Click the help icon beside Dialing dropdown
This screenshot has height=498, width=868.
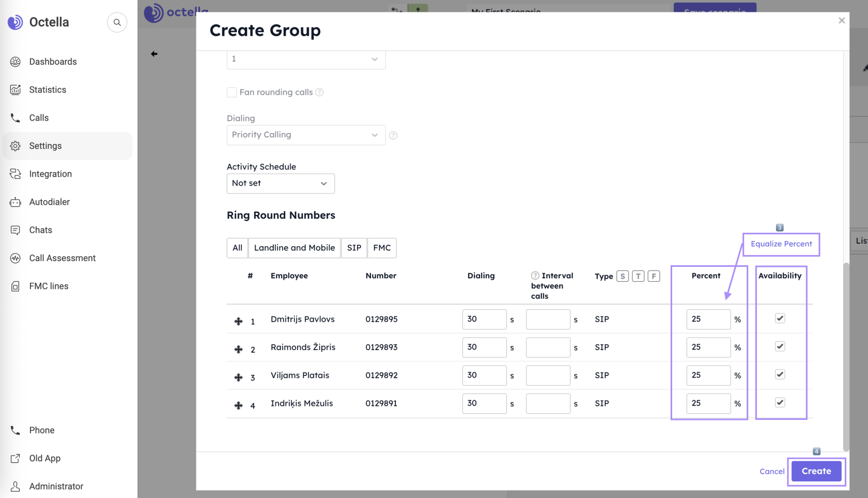[x=393, y=135]
